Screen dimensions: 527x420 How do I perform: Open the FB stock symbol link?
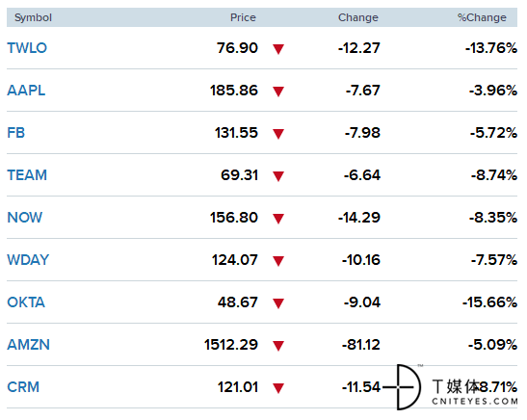[x=16, y=133]
